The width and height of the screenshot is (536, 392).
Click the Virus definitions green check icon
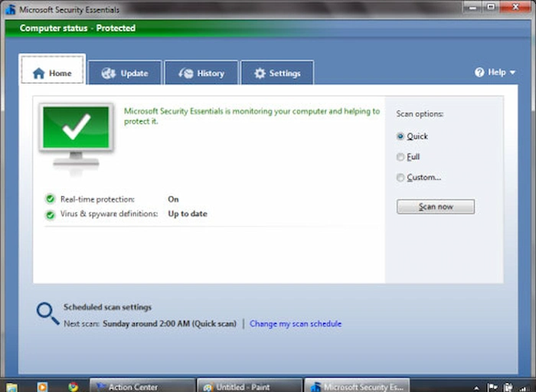(51, 214)
